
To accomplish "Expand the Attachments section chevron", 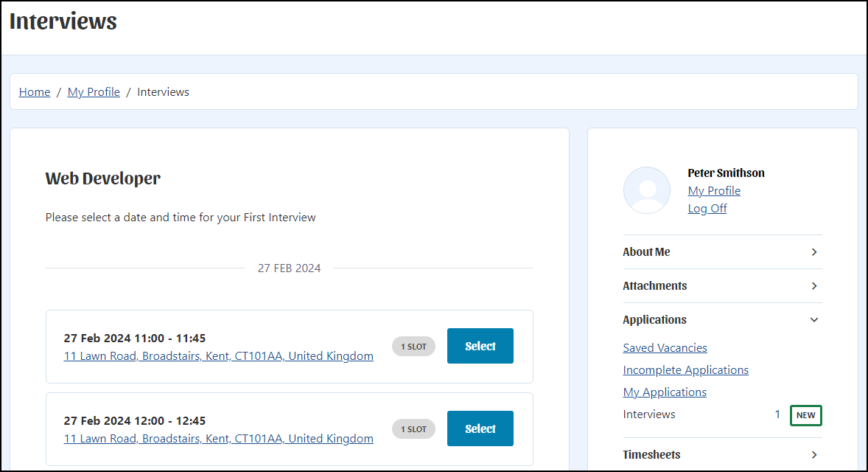I will coord(813,286).
